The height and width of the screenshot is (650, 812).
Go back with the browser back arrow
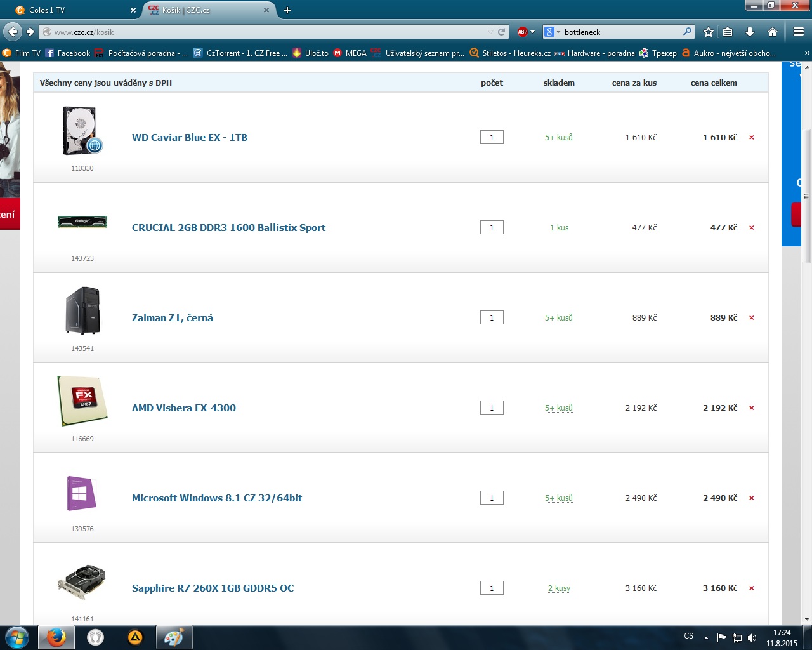[x=13, y=32]
